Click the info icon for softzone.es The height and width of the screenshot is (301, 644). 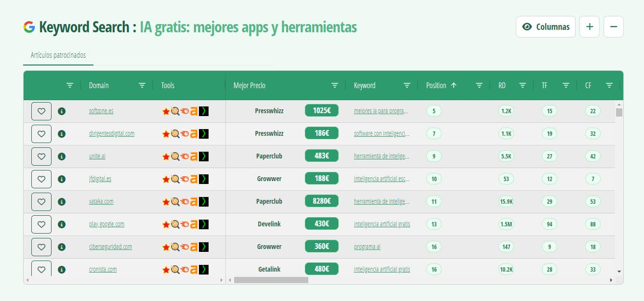[x=62, y=111]
